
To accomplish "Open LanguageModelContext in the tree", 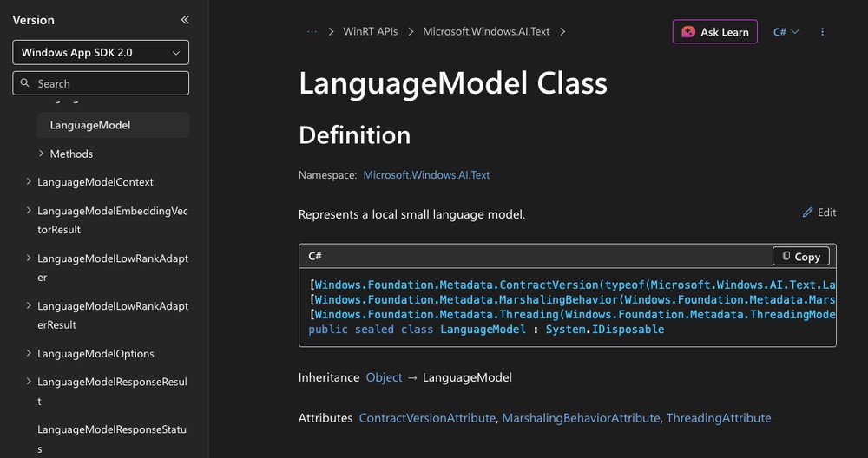I will (x=95, y=182).
